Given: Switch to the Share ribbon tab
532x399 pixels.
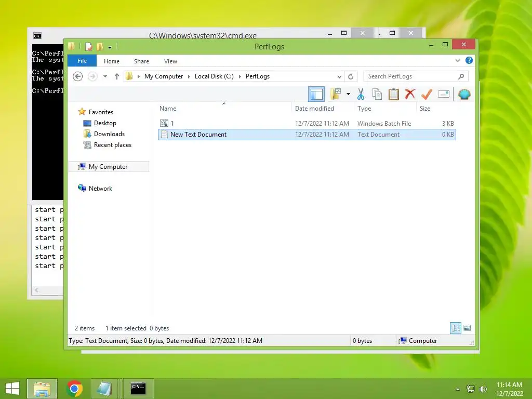Looking at the screenshot, I should point(141,61).
